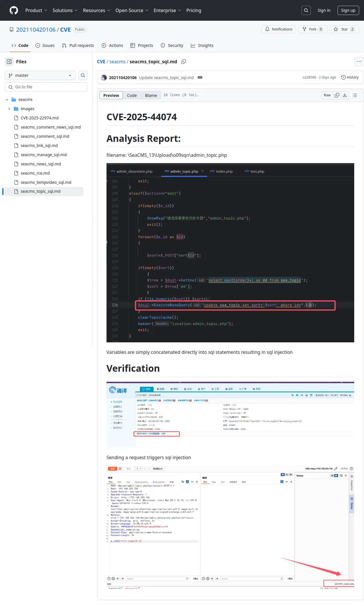Collapse the seacms folder chevron
Viewport: 364px width, 605px height.
tap(7, 100)
